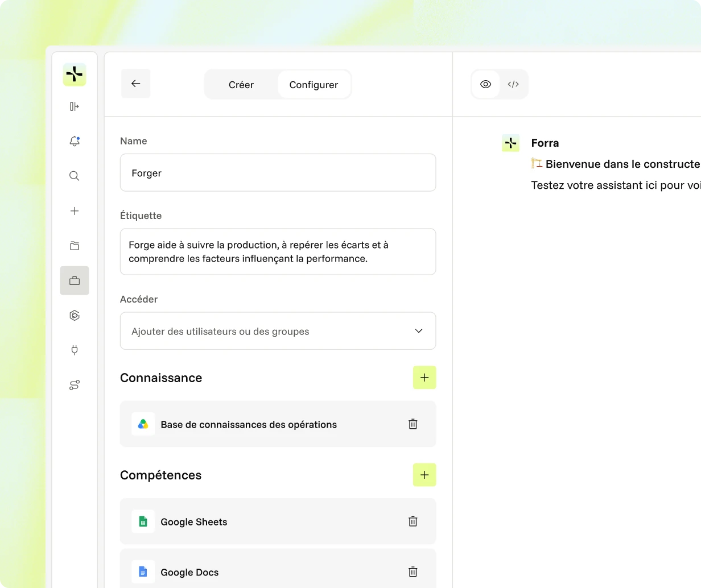Click the Étiquette description text box
Viewport: 701px width, 588px height.
278,252
